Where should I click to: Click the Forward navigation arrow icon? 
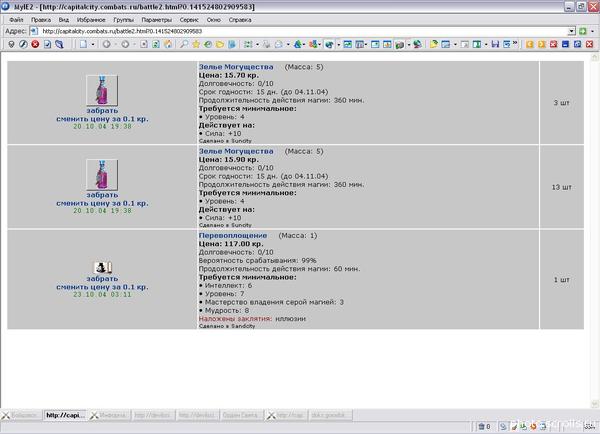click(125, 44)
